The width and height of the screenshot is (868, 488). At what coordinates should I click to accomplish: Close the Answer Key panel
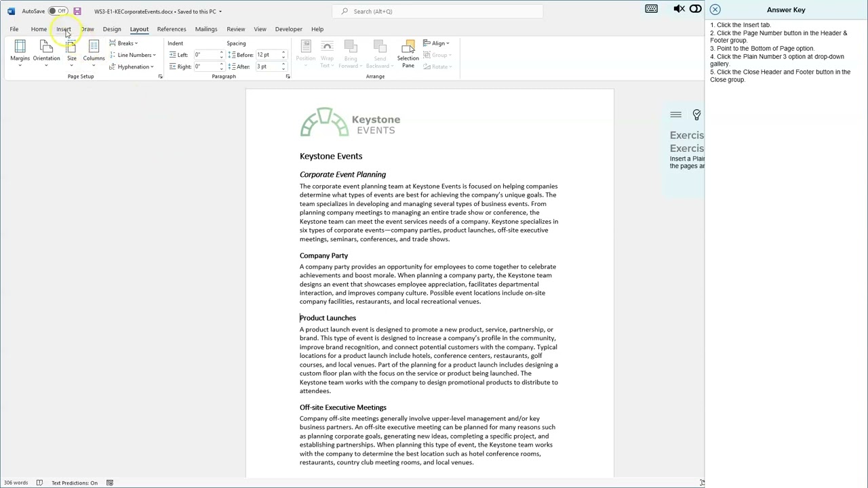point(715,9)
